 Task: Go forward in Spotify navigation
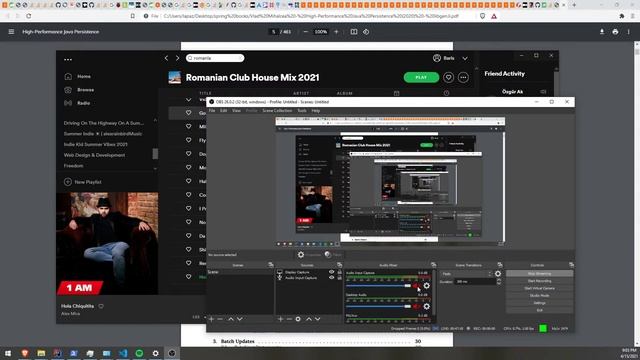178,58
